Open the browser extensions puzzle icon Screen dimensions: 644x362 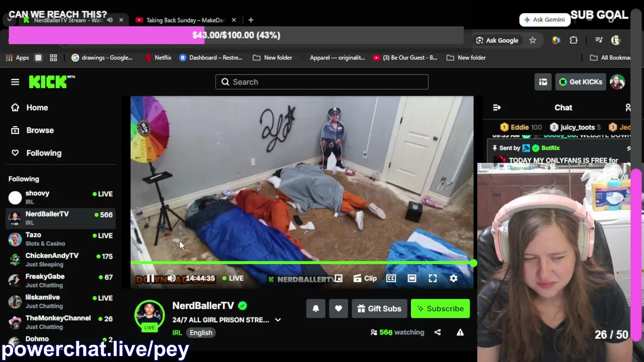(x=574, y=40)
